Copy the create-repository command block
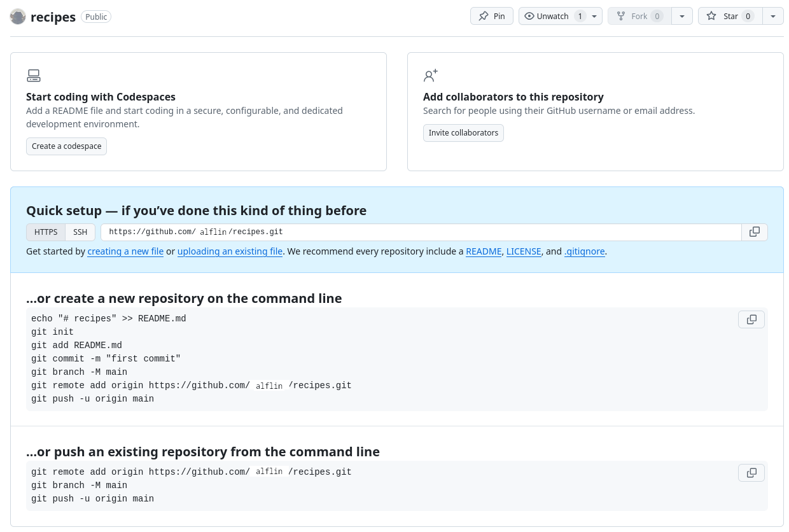Image resolution: width=789 pixels, height=532 pixels. [x=751, y=319]
